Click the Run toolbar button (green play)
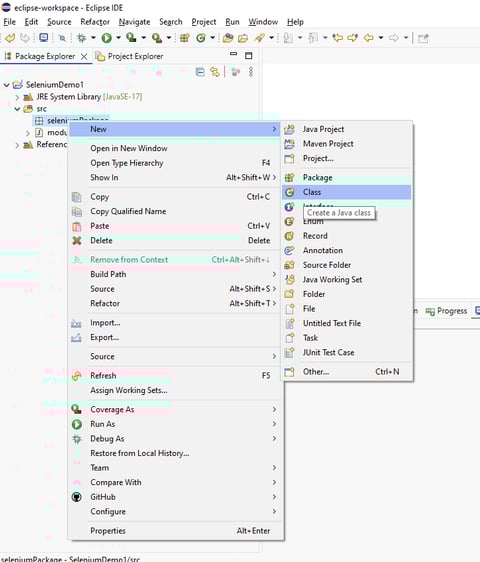480x562 pixels. click(x=106, y=38)
